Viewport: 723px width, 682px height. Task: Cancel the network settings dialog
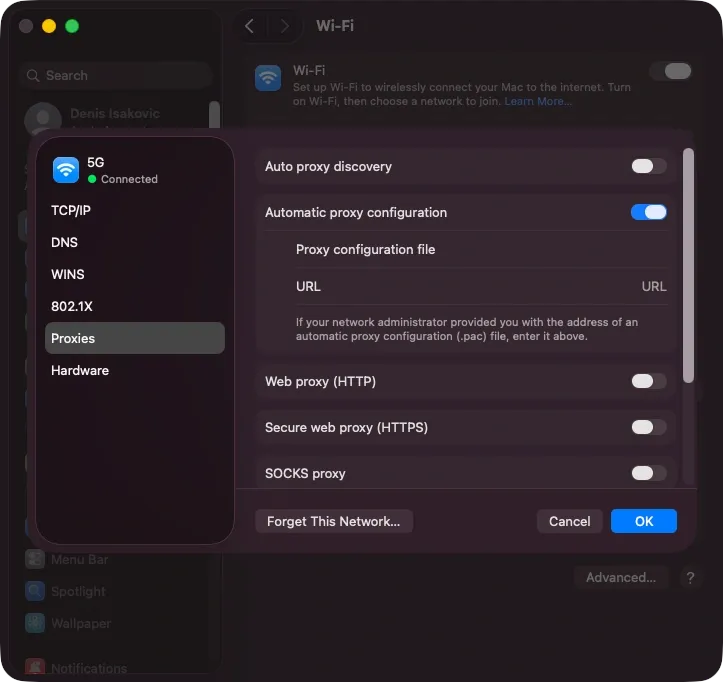pos(569,521)
